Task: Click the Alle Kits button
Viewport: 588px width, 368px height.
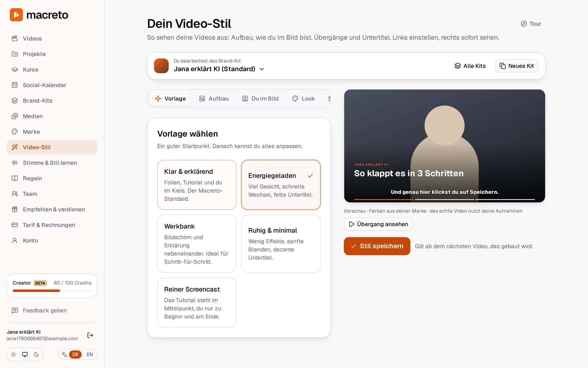Action: point(470,66)
